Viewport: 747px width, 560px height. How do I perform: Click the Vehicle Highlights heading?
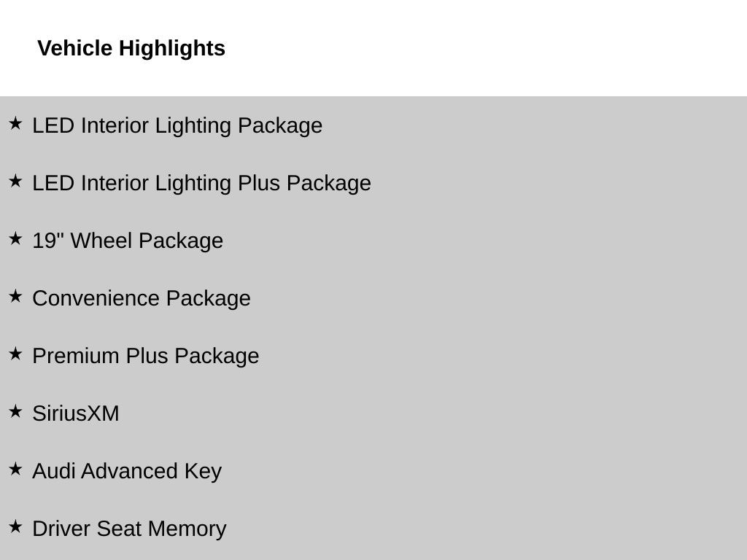click(x=131, y=48)
